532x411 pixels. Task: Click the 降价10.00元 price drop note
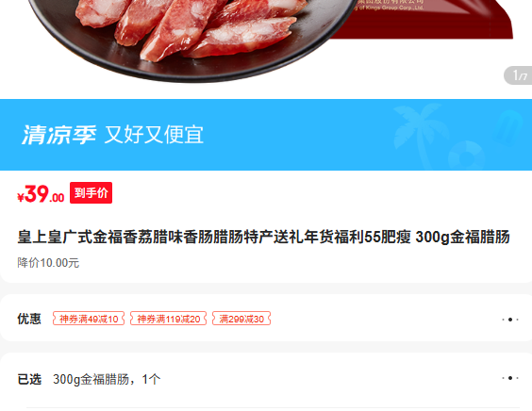[48, 263]
